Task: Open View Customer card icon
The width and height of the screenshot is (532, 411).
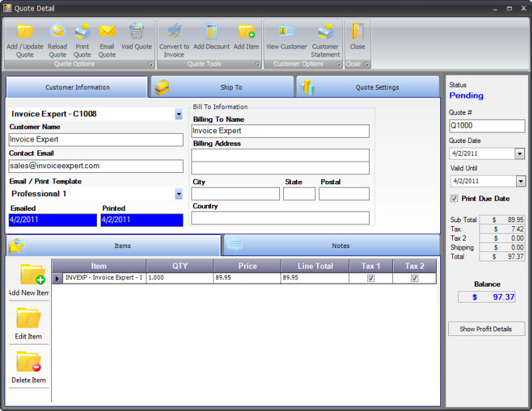Action: tap(287, 31)
